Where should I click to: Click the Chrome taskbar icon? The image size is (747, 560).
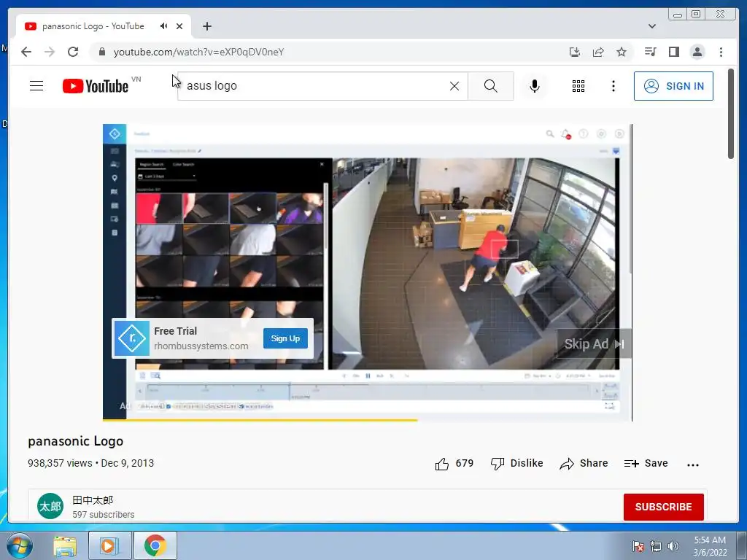[155, 545]
